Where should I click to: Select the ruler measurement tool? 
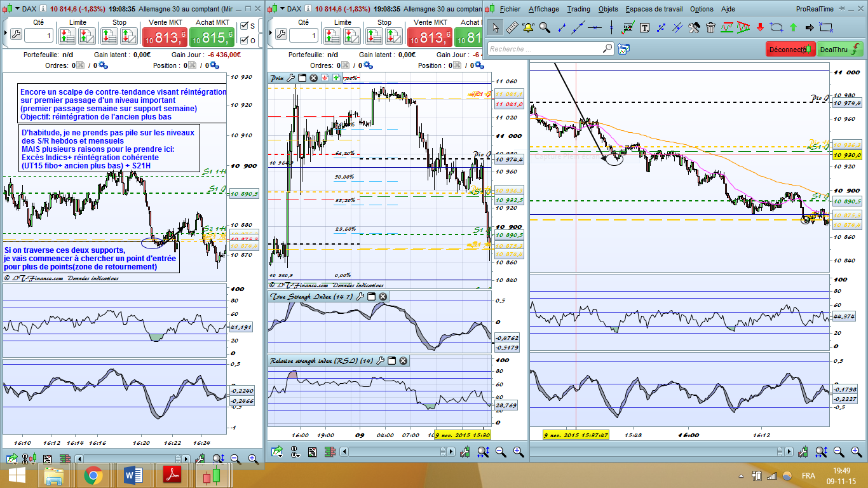(x=512, y=27)
